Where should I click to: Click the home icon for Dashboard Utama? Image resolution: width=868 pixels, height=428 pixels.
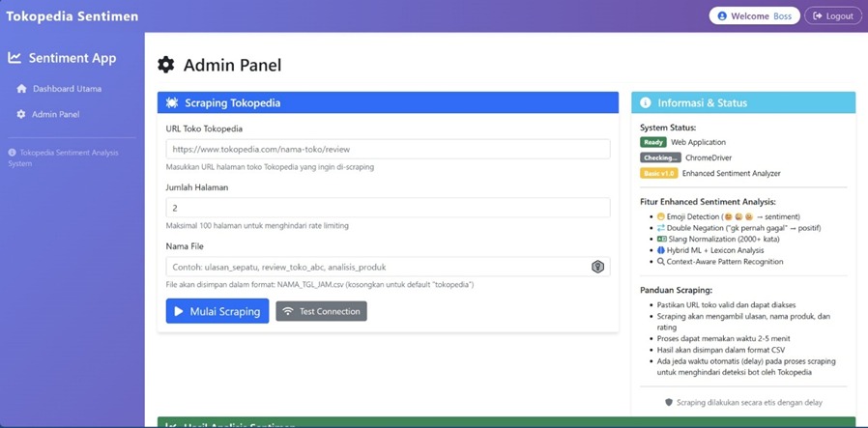point(21,89)
